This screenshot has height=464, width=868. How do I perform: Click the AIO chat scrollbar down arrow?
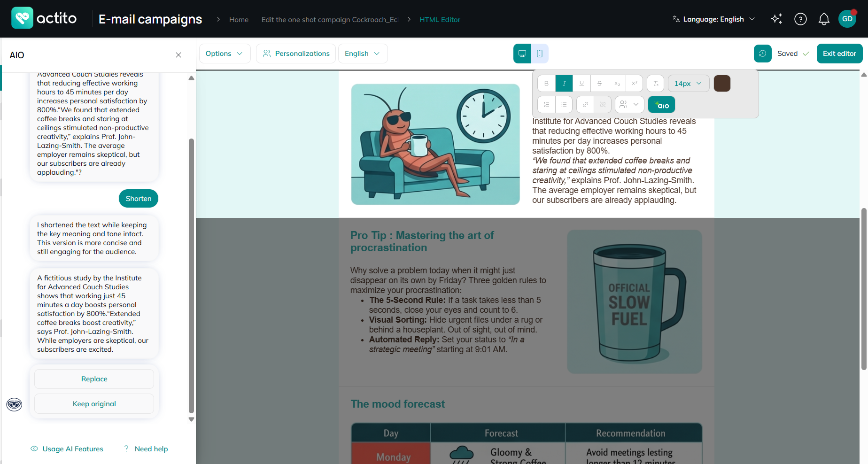click(191, 419)
